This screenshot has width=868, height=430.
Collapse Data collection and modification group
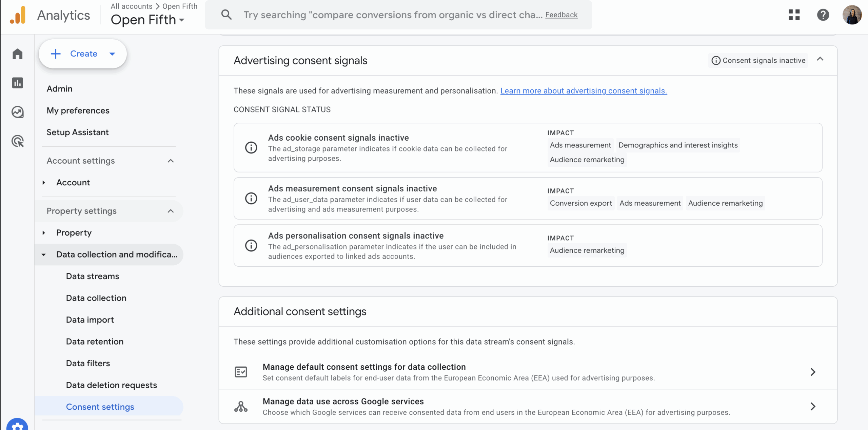coord(44,255)
